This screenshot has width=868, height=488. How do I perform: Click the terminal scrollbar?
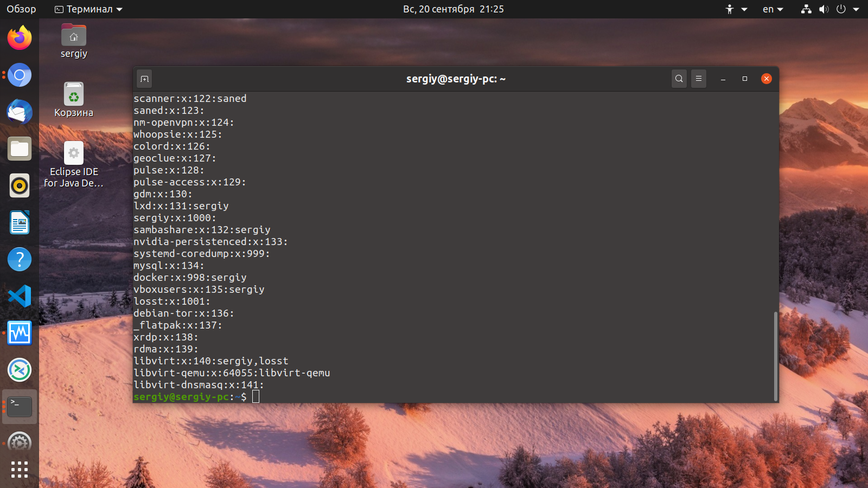pyautogui.click(x=775, y=356)
